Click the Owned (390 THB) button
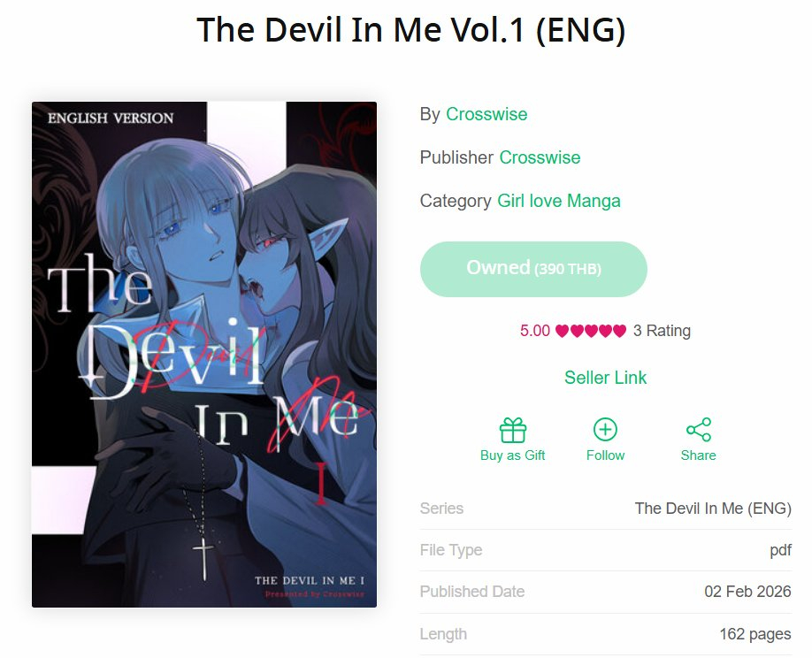 [533, 269]
